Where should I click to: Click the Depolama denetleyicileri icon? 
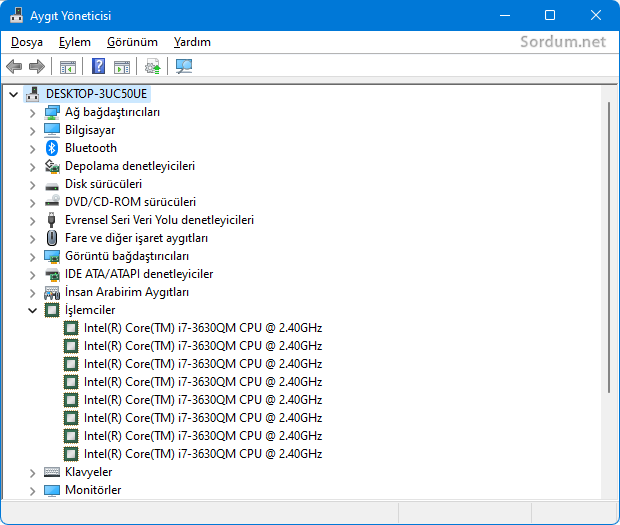point(52,166)
